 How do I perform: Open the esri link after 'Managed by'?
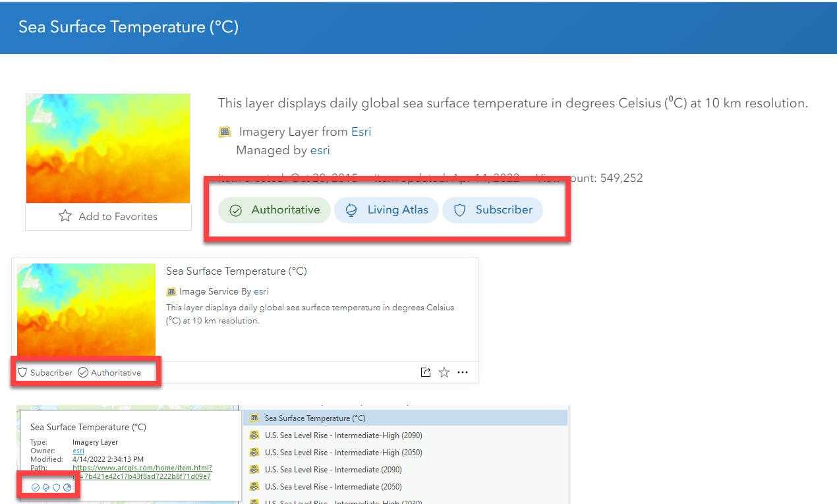pyautogui.click(x=320, y=150)
